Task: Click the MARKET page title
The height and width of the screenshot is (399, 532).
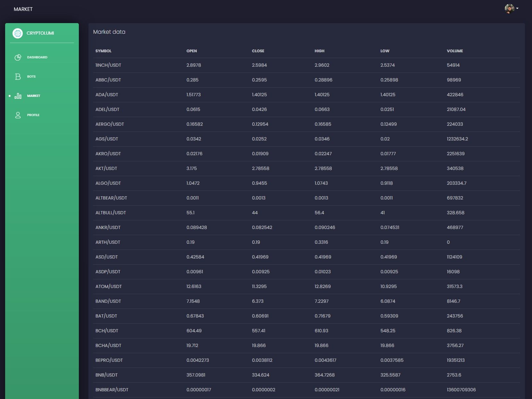Action: click(x=23, y=9)
